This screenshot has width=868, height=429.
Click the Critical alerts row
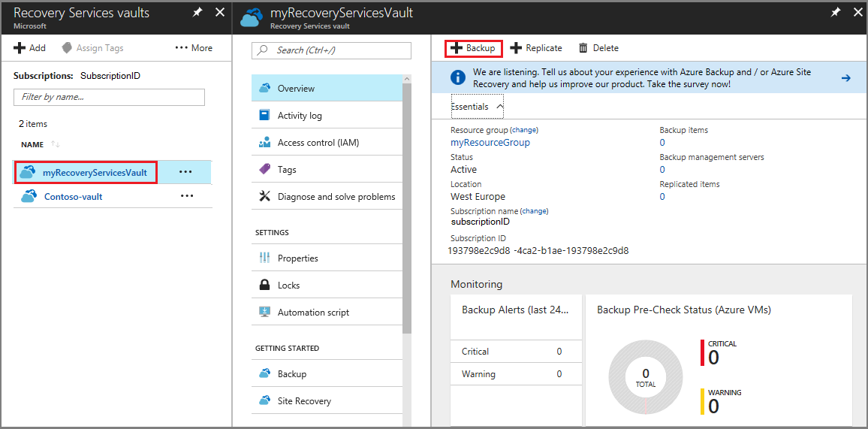516,351
